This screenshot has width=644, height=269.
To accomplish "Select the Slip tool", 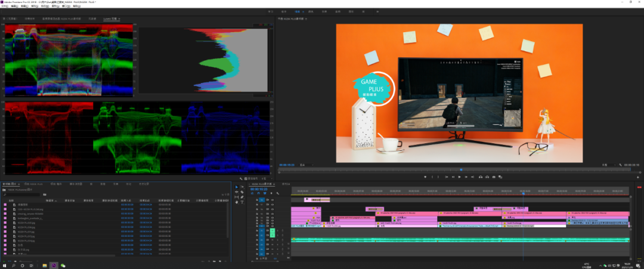I will pyautogui.click(x=237, y=197).
